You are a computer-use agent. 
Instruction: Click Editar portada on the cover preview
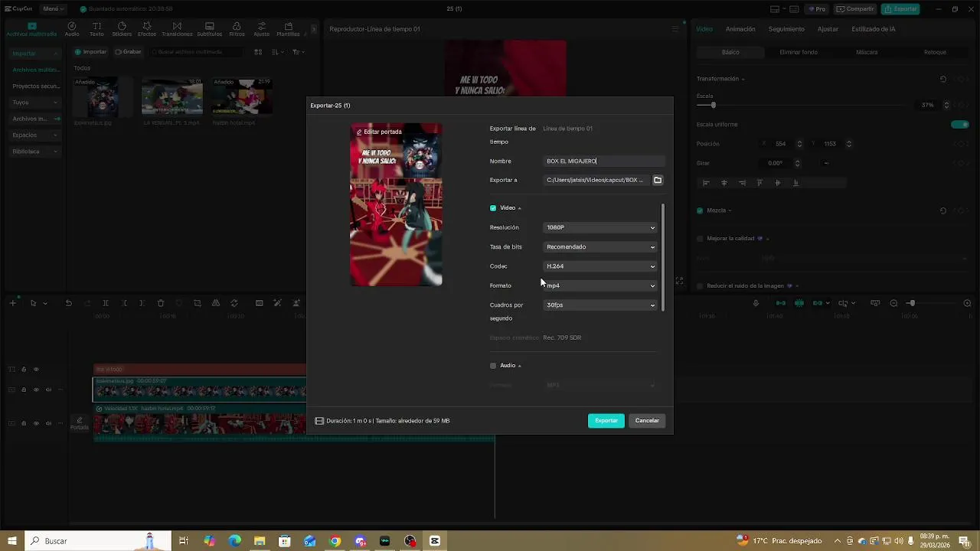pos(379,132)
